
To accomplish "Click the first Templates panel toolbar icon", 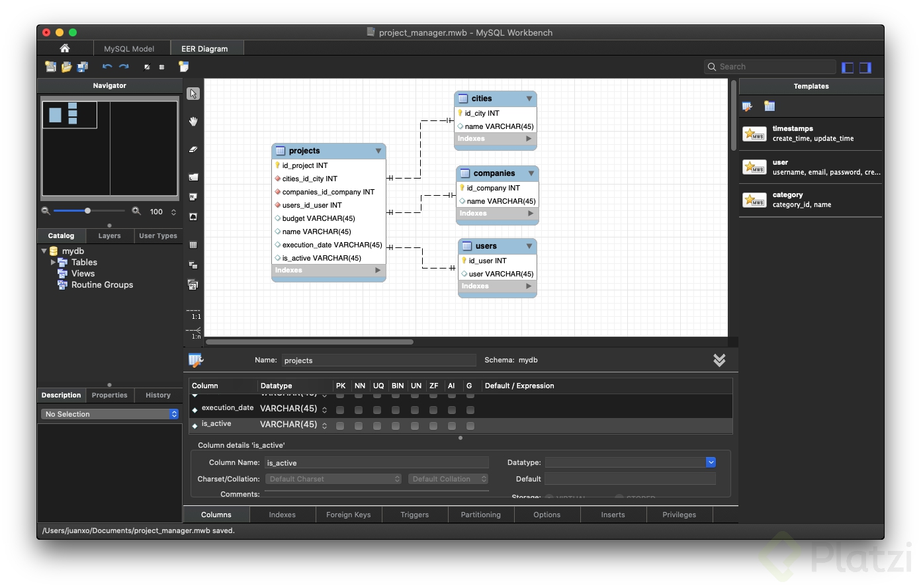I will [748, 106].
